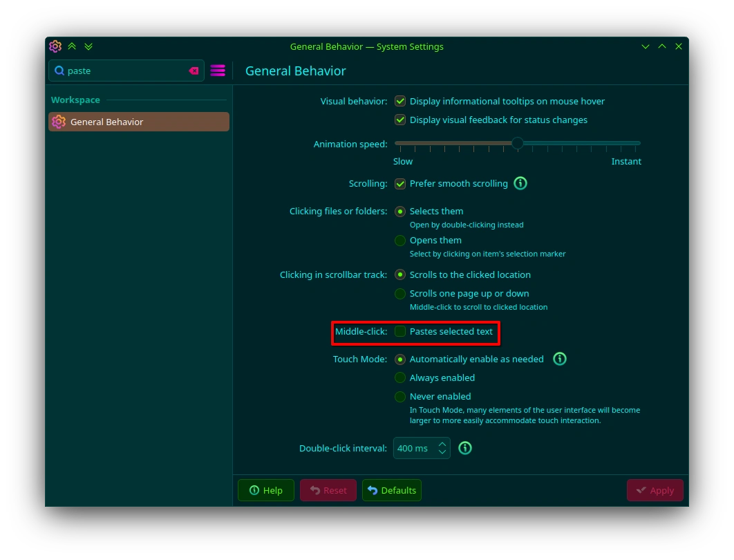734x560 pixels.
Task: Click the double down-arrow keep-below icon
Action: [88, 46]
